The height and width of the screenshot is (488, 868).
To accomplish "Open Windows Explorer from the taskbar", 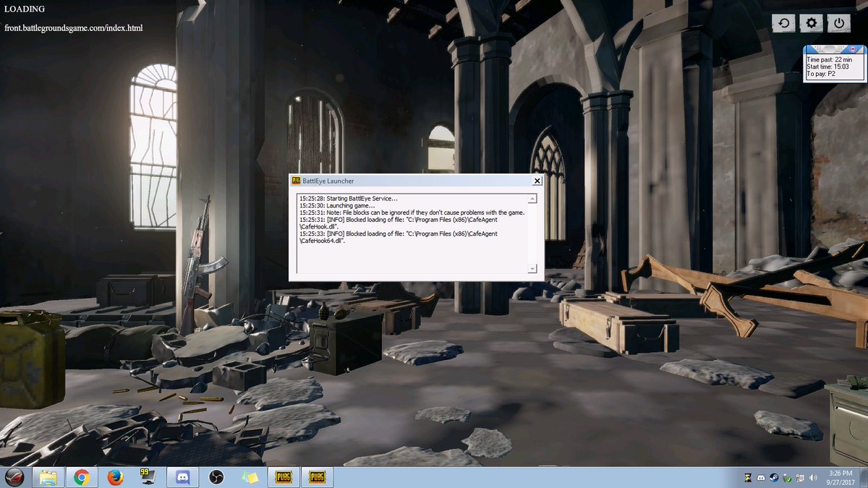I will 48,477.
